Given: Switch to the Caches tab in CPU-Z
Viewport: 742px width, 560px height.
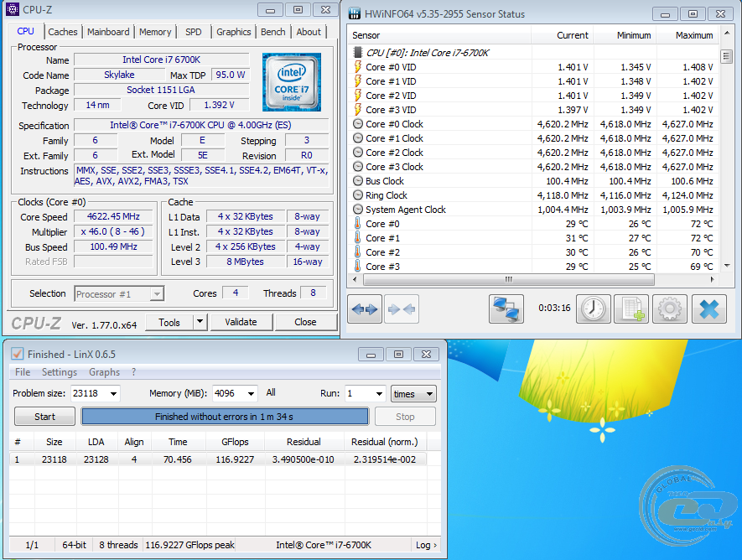Looking at the screenshot, I should 63,32.
